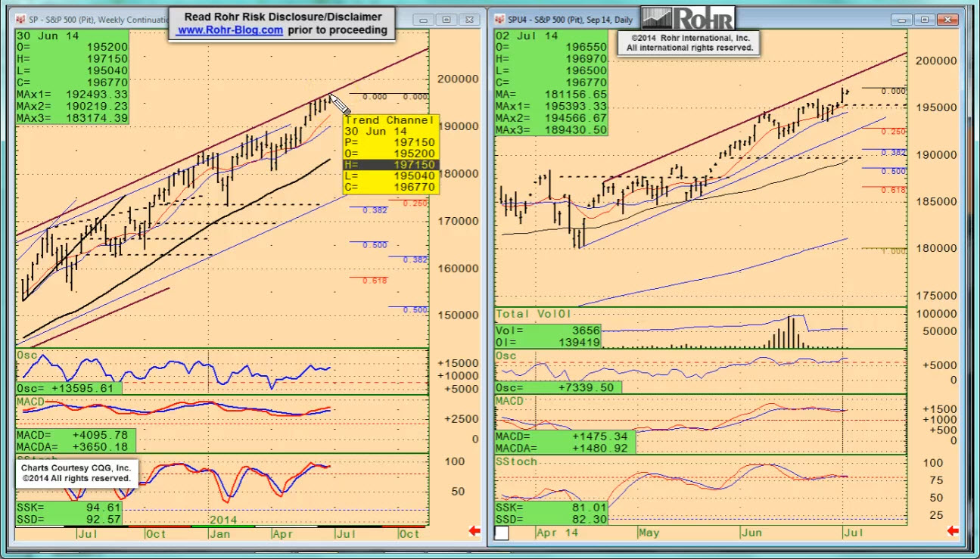Click the Trend Channel tooltip header
Viewport: 980px width, 559px height.
click(390, 120)
